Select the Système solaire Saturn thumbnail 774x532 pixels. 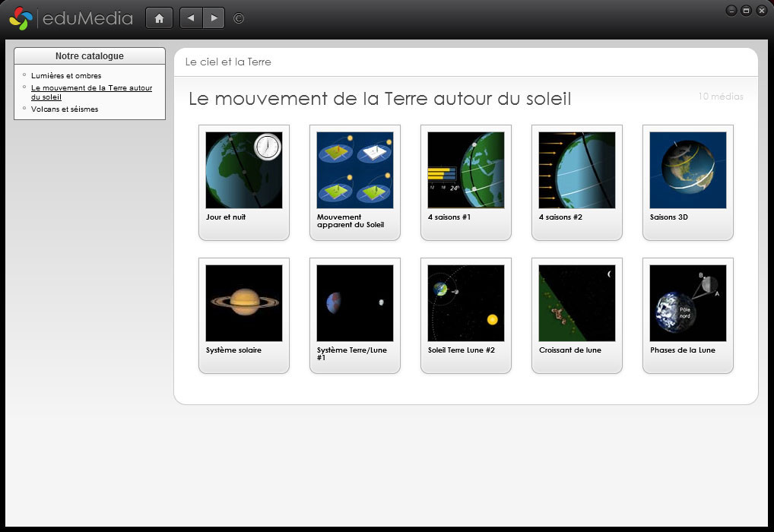click(x=244, y=303)
